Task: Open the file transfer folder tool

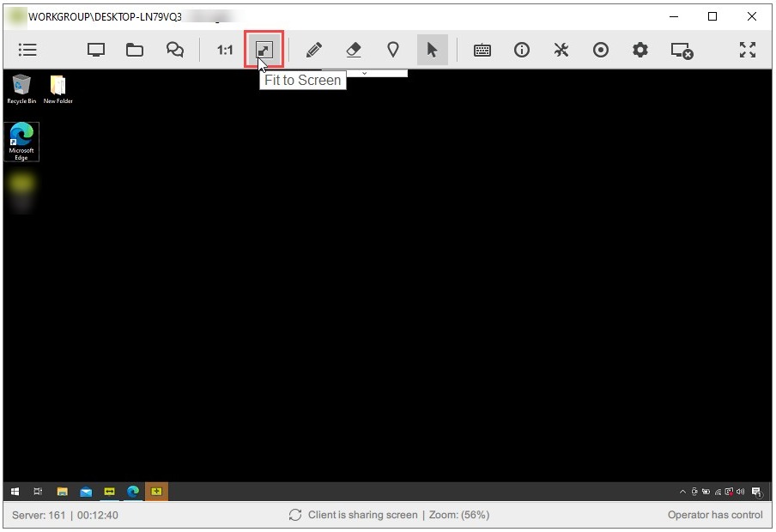Action: (135, 50)
